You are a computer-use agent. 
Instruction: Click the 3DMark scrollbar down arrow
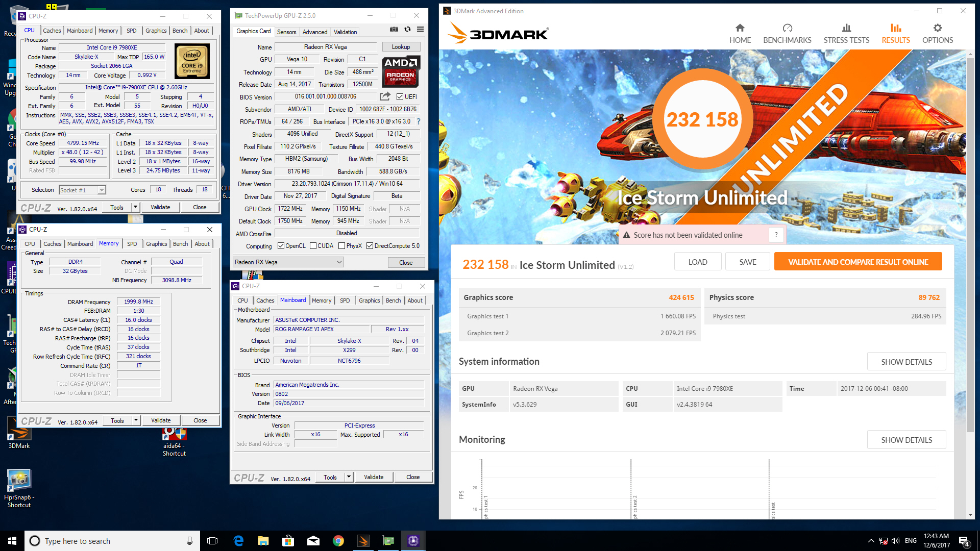(971, 515)
